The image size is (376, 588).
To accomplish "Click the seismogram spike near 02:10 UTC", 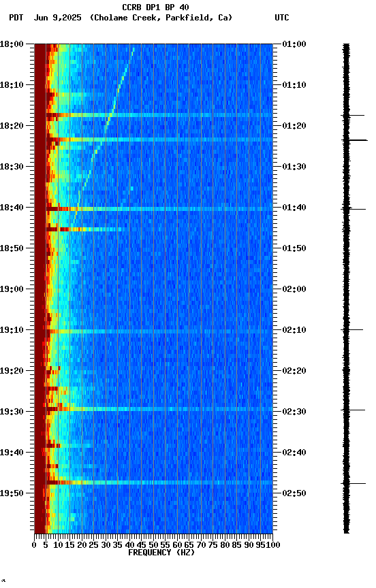I will [352, 329].
